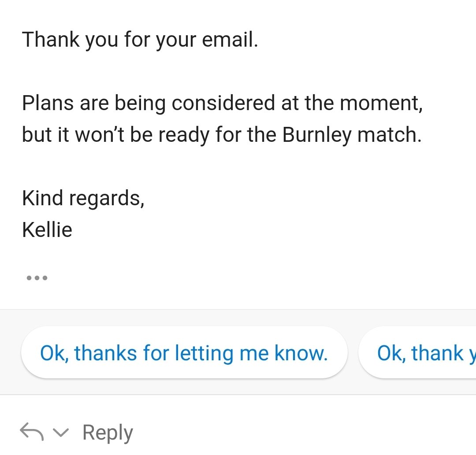The image size is (476, 455).
Task: Click "Plans are being considered" text line
Action: [x=222, y=104]
